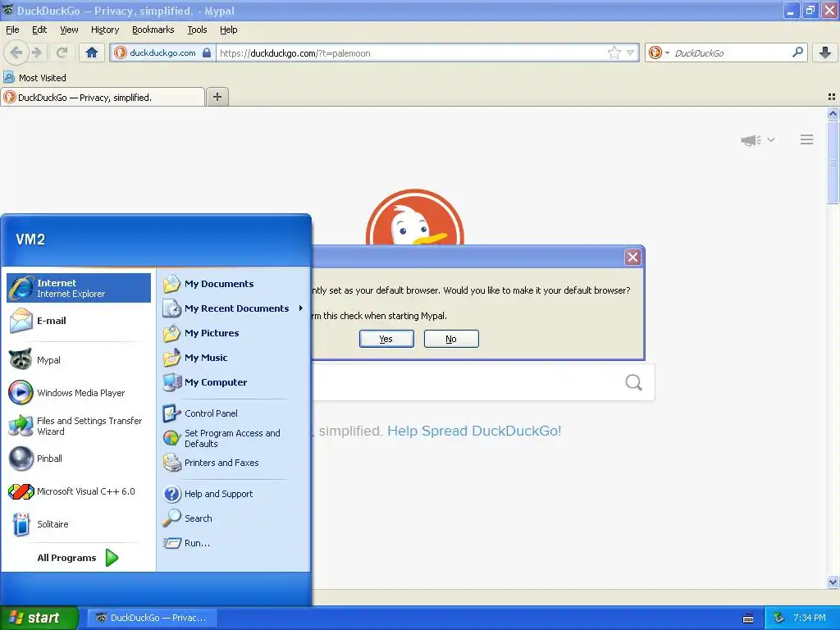Click the 7:34 PM system clock
The height and width of the screenshot is (630, 840).
[x=809, y=618]
